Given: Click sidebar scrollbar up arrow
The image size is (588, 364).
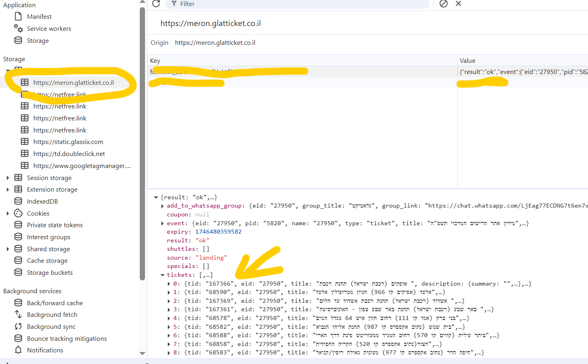Looking at the screenshot, I should 142,2.
